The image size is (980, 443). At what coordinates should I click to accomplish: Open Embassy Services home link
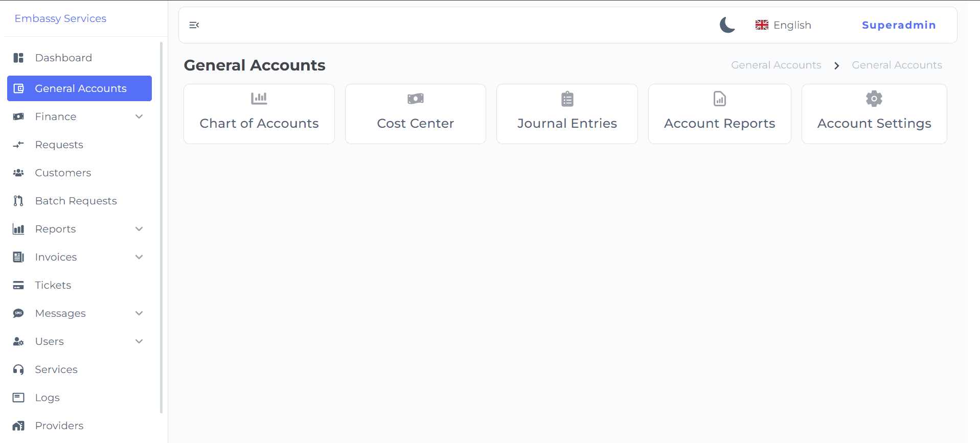coord(60,18)
